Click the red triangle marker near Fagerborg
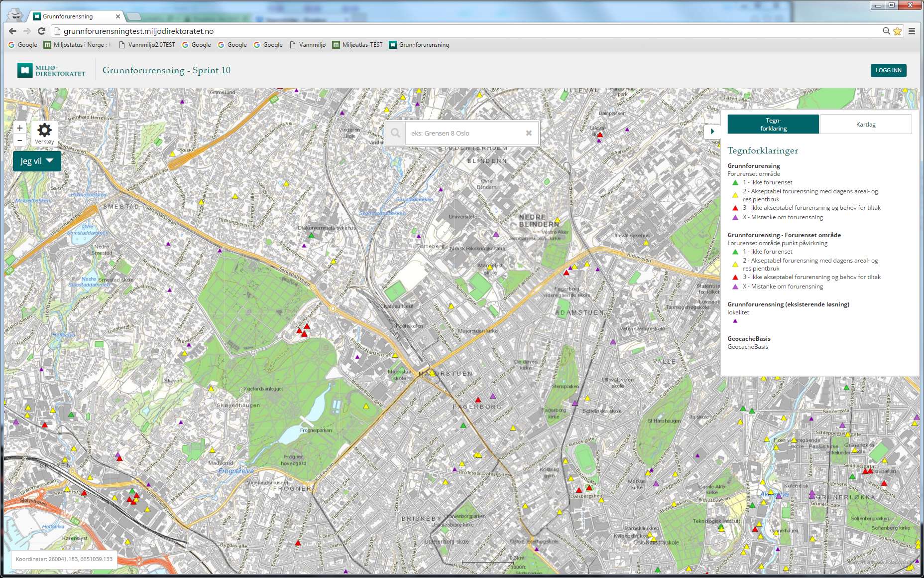The width and height of the screenshot is (924, 578). pos(478,400)
